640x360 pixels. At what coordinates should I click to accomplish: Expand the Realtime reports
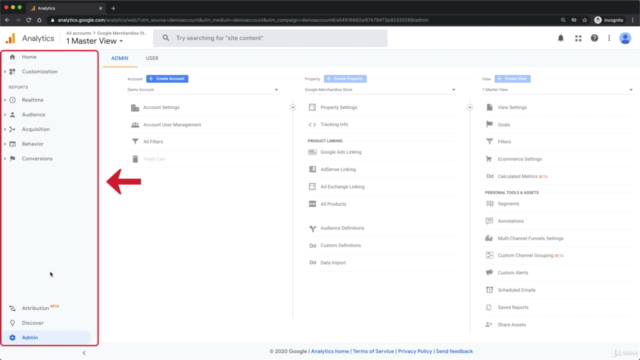pos(5,100)
